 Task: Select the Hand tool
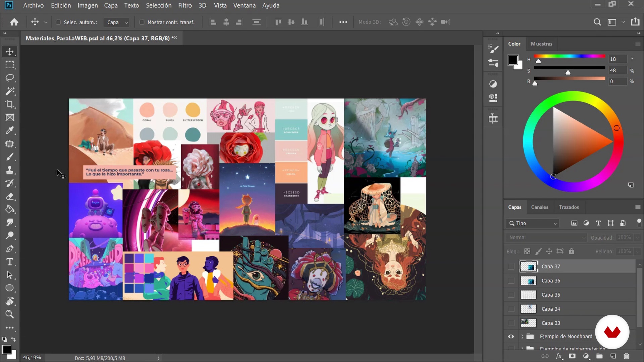tap(10, 301)
